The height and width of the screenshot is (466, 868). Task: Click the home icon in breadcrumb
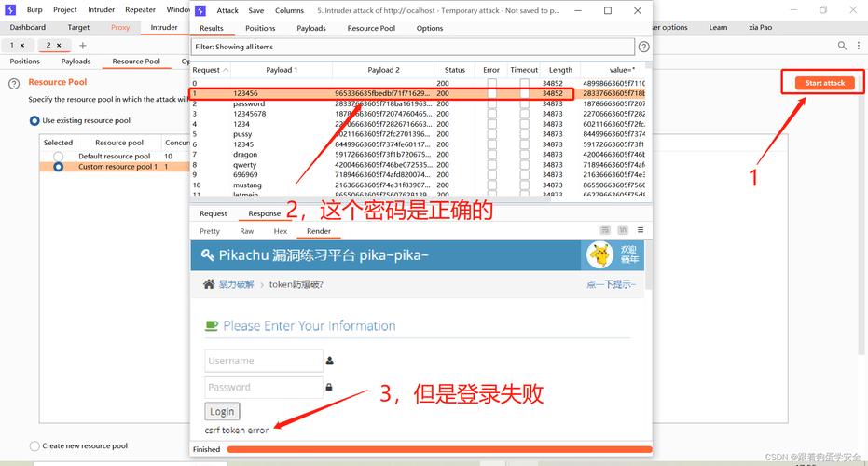pyautogui.click(x=209, y=284)
